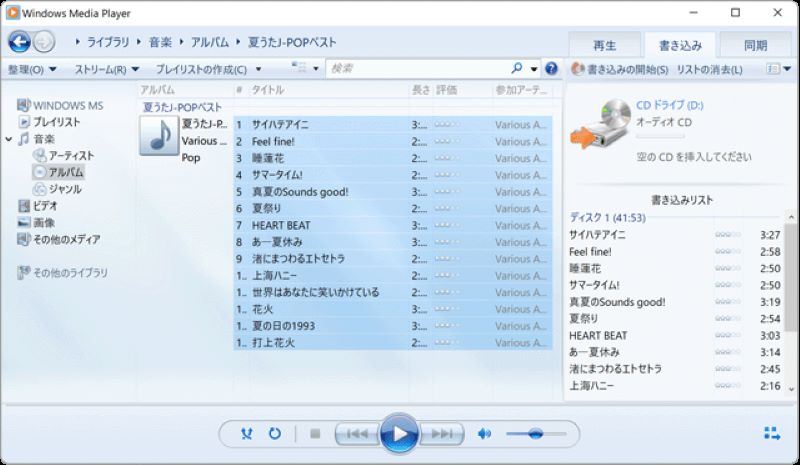Adjust the volume slider
The width and height of the screenshot is (800, 465).
536,434
